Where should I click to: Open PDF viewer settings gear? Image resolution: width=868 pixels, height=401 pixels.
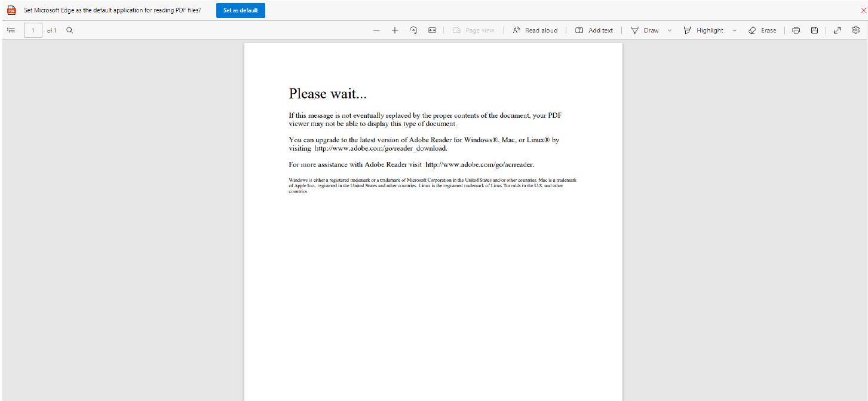[855, 30]
